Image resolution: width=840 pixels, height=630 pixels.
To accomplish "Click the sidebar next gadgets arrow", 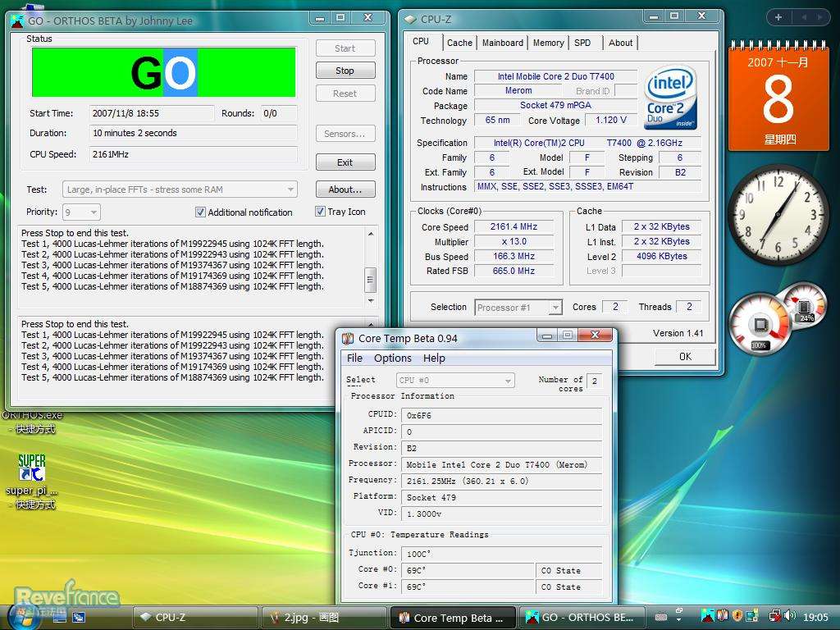I will click(x=820, y=17).
